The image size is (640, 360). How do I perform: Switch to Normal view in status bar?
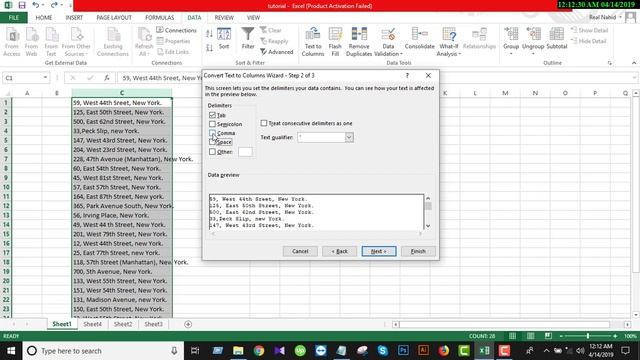tap(512, 336)
